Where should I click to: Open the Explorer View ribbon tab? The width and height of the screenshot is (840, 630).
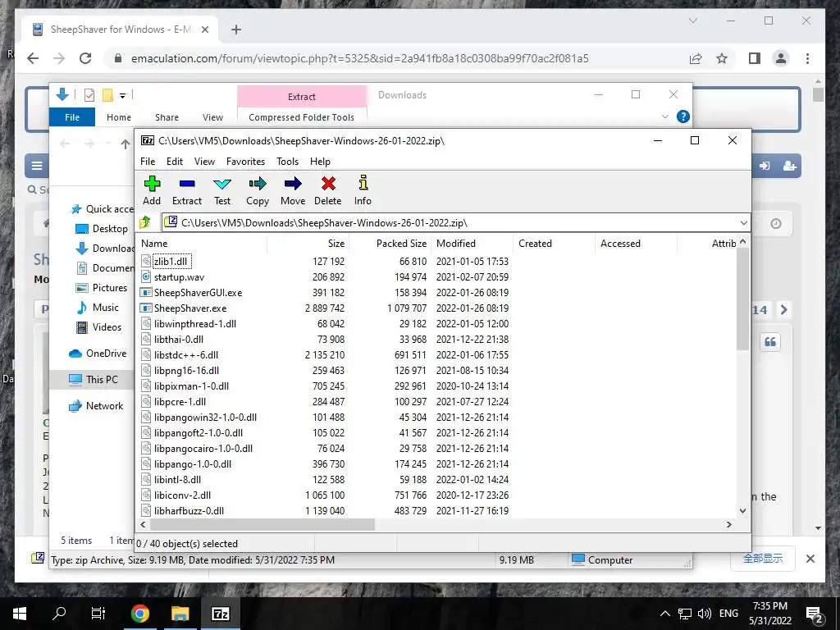[212, 117]
